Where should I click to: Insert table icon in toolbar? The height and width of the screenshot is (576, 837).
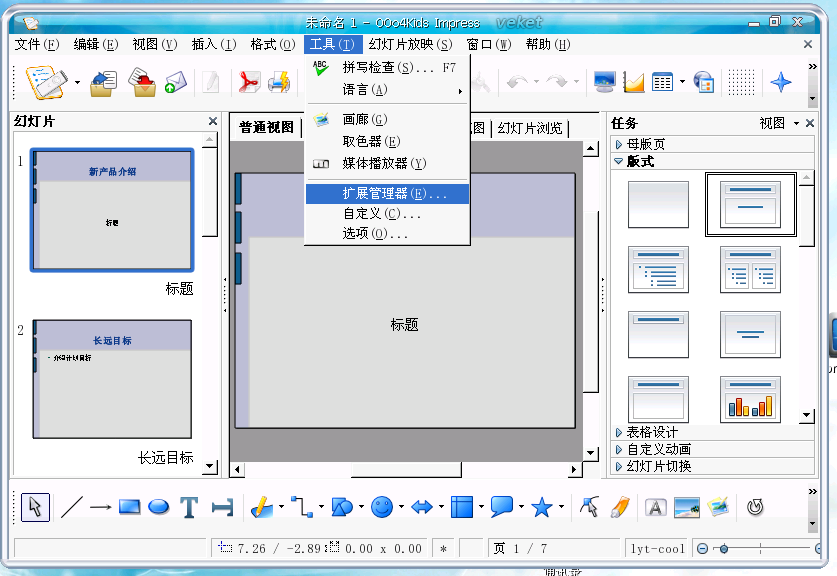662,82
